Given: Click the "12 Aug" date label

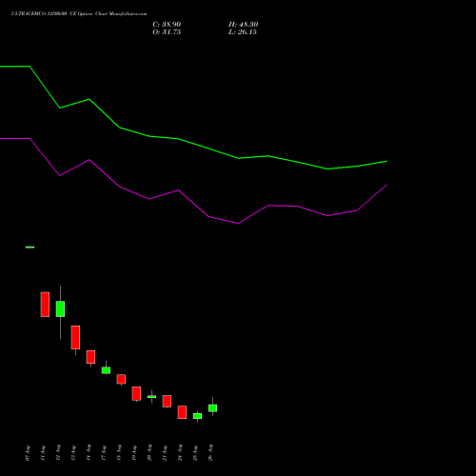Looking at the screenshot, I should click(58, 453).
